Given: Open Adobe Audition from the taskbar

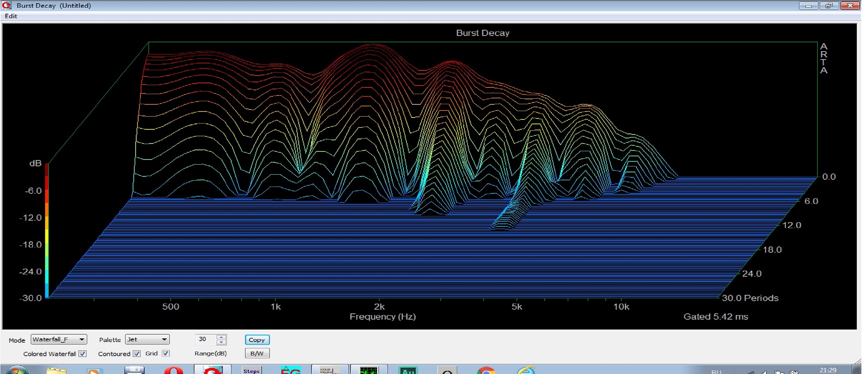Looking at the screenshot, I should coord(408,370).
